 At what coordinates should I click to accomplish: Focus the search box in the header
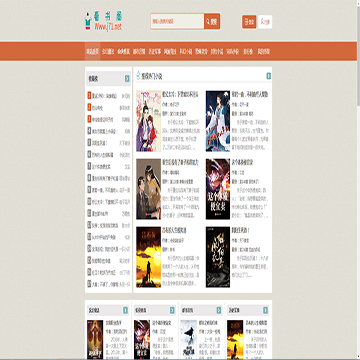177,22
